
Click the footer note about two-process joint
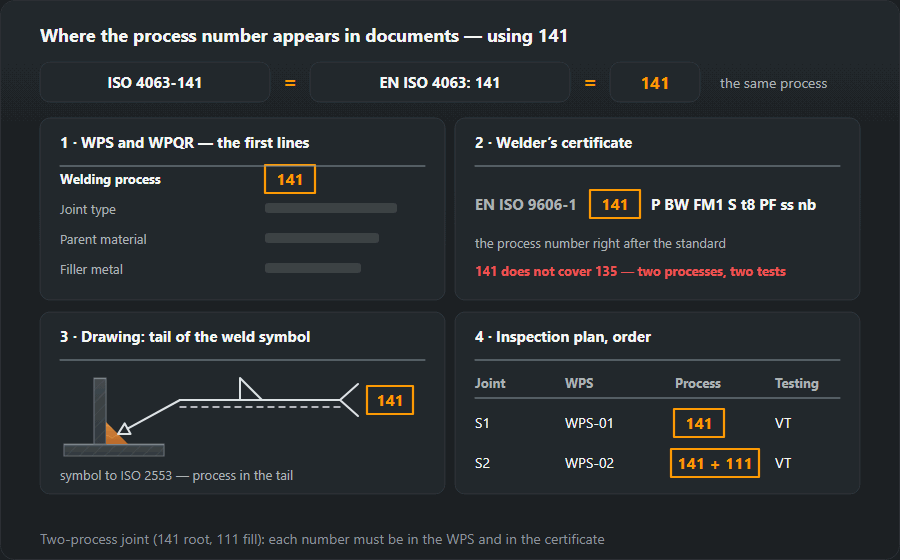322,539
